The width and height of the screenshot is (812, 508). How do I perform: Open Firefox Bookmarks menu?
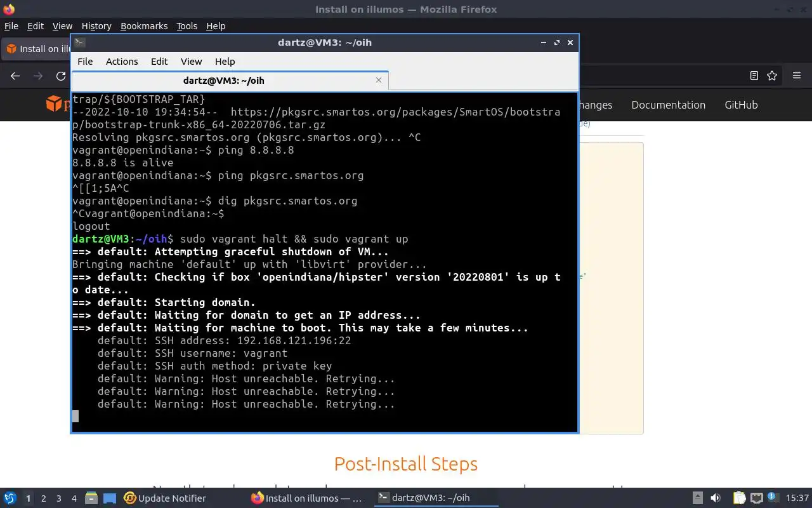tap(144, 26)
